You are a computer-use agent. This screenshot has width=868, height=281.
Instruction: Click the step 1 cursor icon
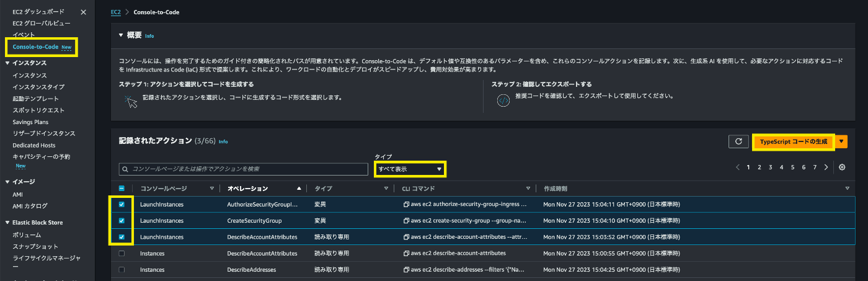131,101
